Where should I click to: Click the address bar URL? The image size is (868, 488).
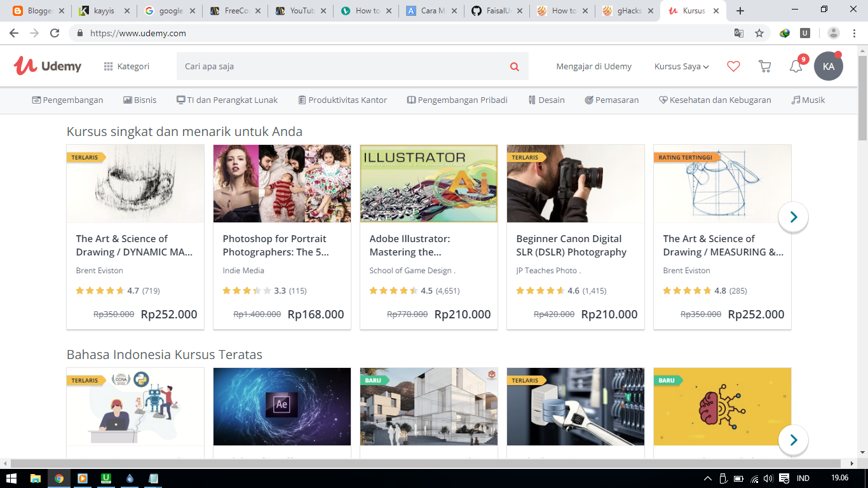click(x=139, y=33)
